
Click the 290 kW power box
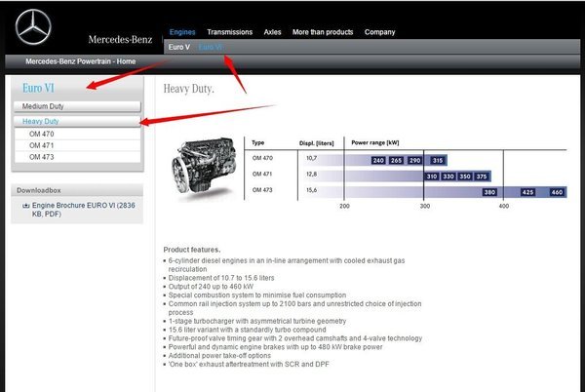pyautogui.click(x=415, y=160)
